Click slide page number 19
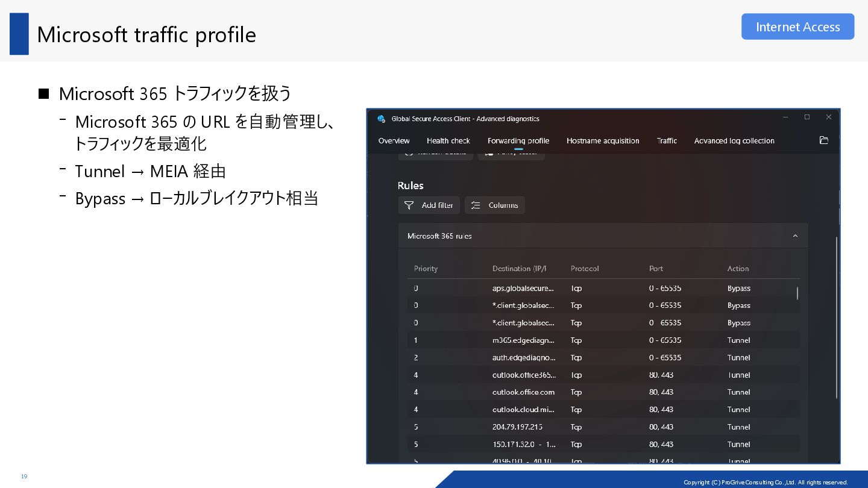868x488 pixels. click(24, 477)
